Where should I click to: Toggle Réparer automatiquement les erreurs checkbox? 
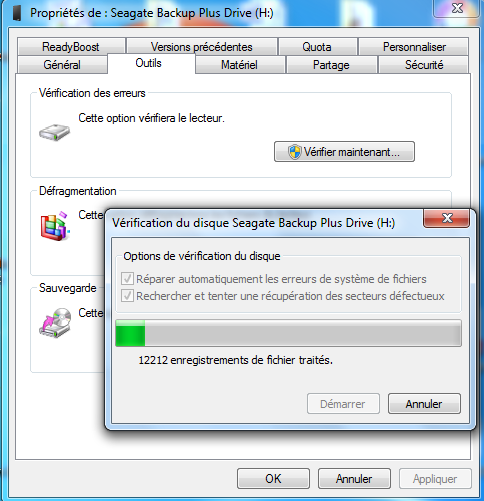[127, 279]
